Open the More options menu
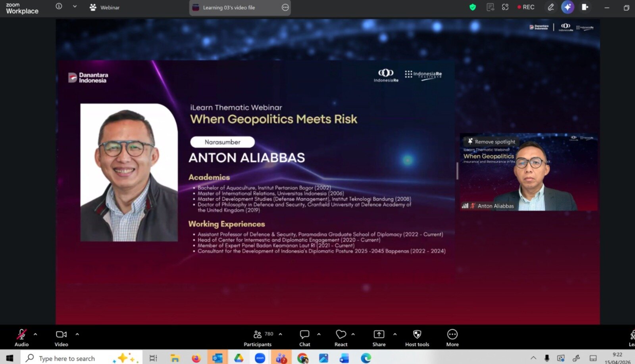Viewport: 635px width, 364px height. (452, 338)
